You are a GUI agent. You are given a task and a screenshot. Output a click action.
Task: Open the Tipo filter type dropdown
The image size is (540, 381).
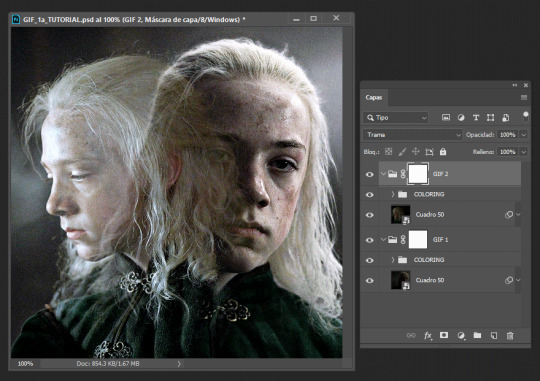point(395,118)
